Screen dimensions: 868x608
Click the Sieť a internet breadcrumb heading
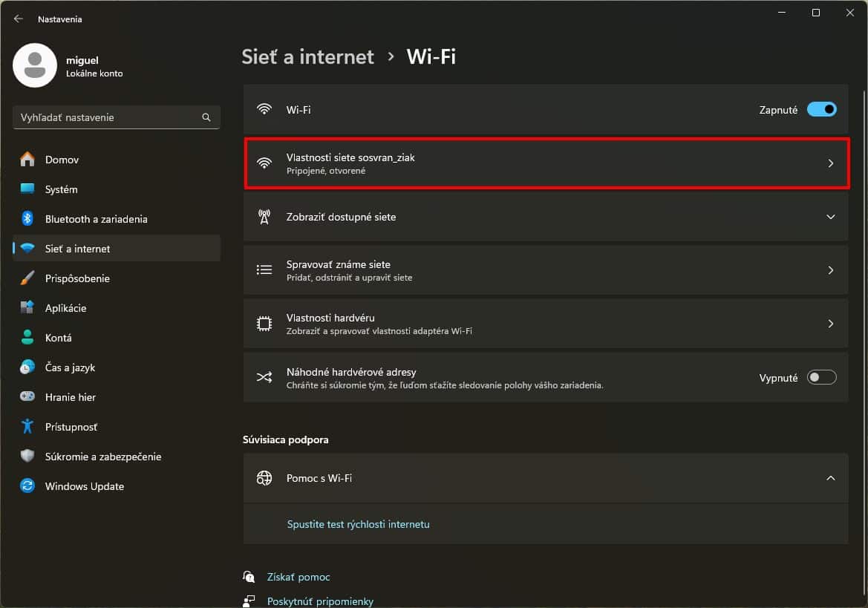(x=308, y=56)
